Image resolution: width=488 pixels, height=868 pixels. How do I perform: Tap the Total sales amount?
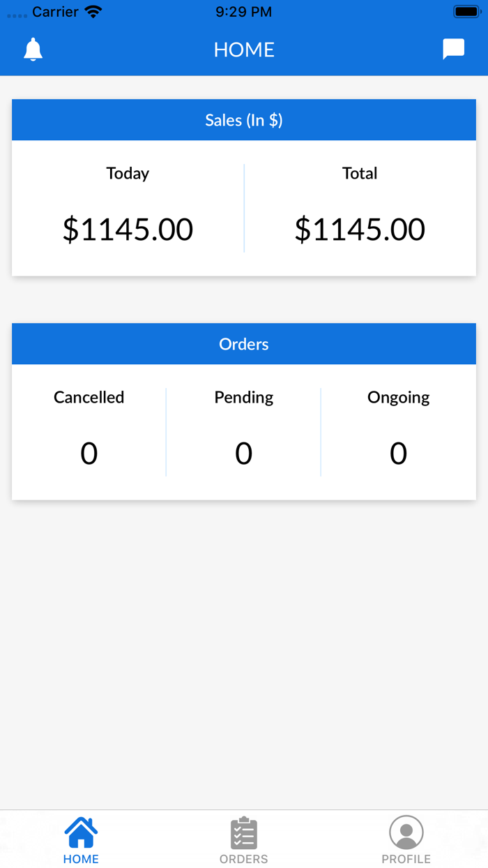(x=360, y=229)
